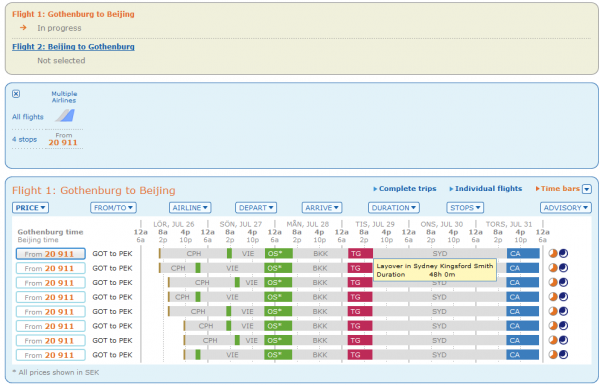Screen dimensions: 600x385
Task: Open the DURATION sort dropdown
Action: pos(394,208)
